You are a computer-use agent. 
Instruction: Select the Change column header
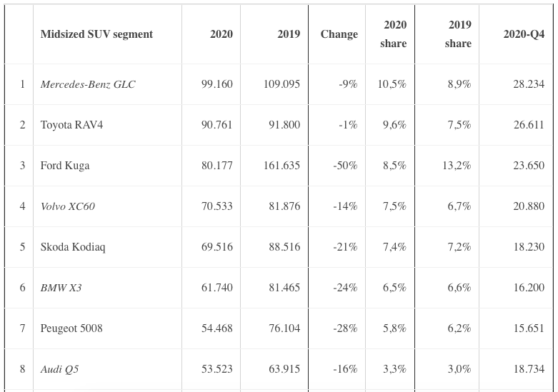pos(339,34)
